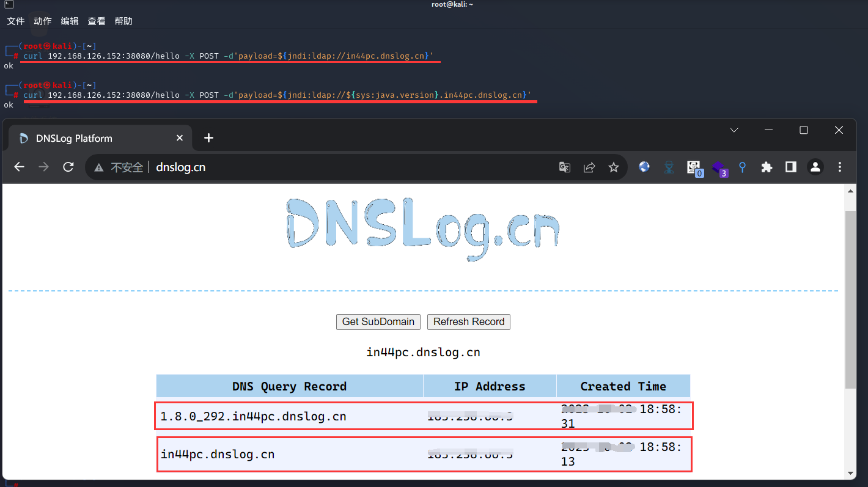Maximize the Chrome window

tap(804, 130)
